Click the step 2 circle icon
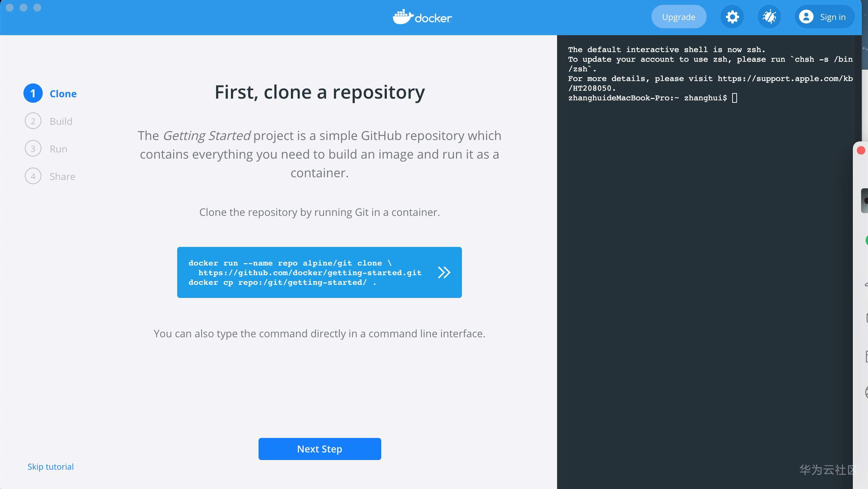Viewport: 868px width, 489px height. coord(33,121)
